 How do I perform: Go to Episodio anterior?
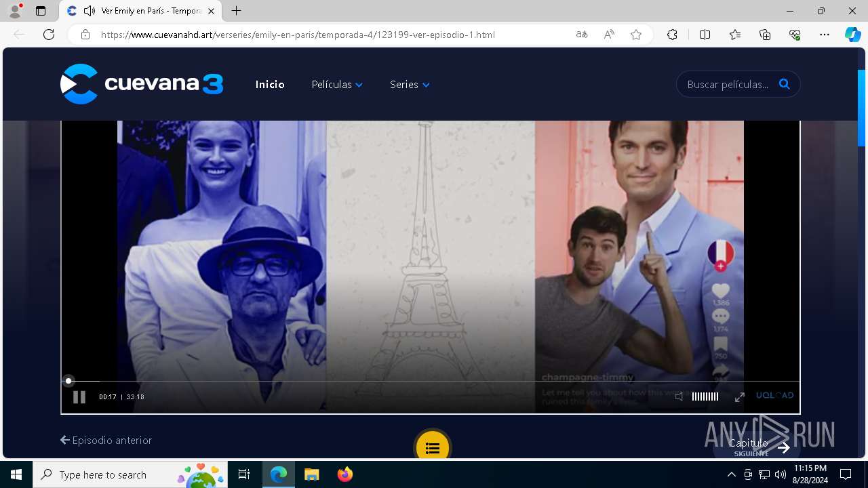106,440
